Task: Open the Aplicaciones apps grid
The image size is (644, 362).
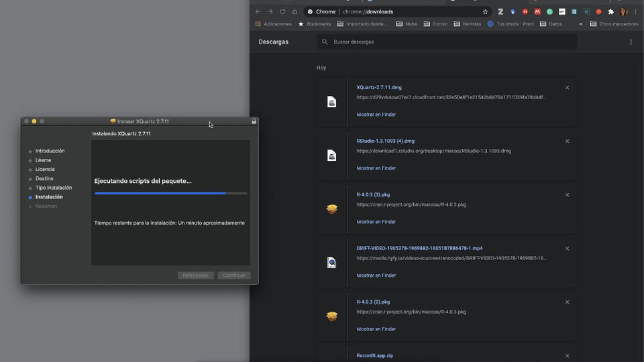Action: (273, 24)
